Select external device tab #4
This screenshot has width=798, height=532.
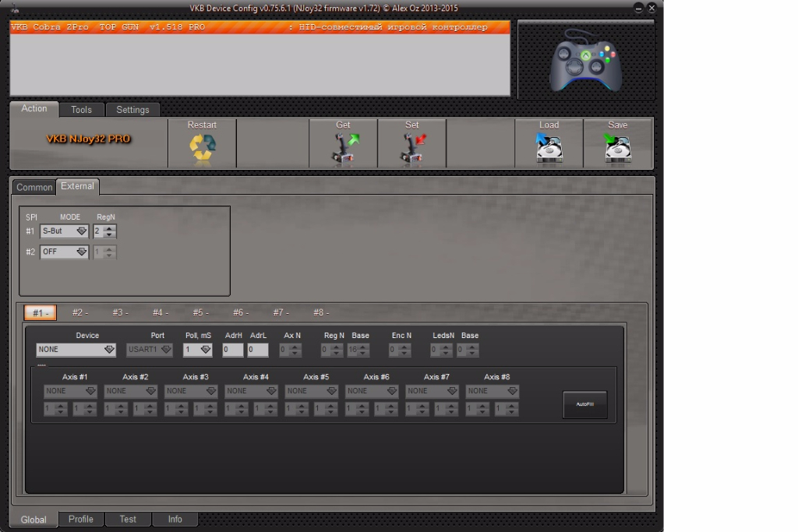(161, 312)
